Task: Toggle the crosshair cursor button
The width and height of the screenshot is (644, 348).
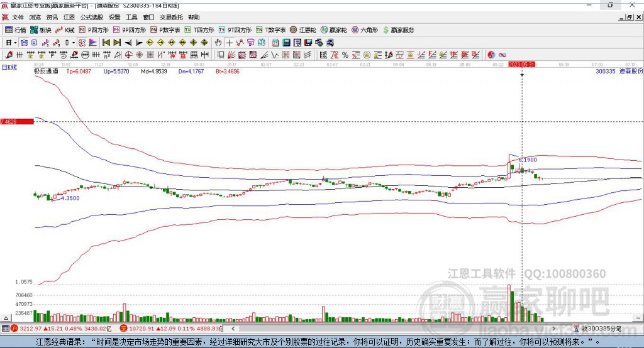Action: (x=229, y=43)
